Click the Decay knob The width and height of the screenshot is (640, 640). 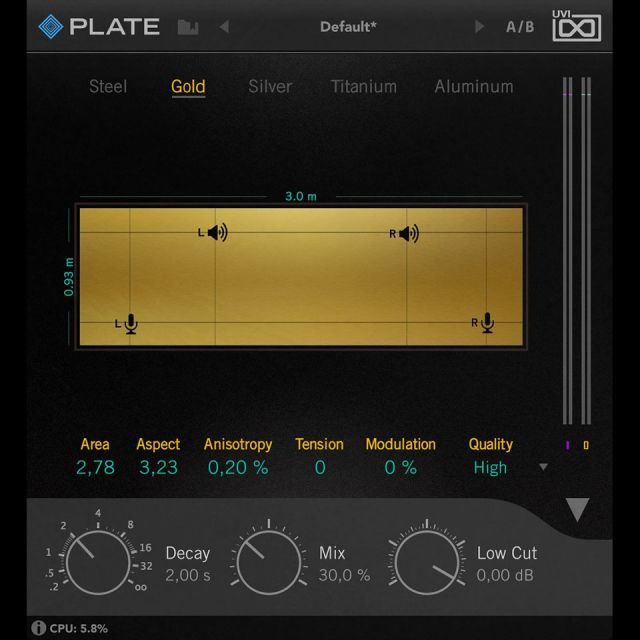(x=97, y=560)
